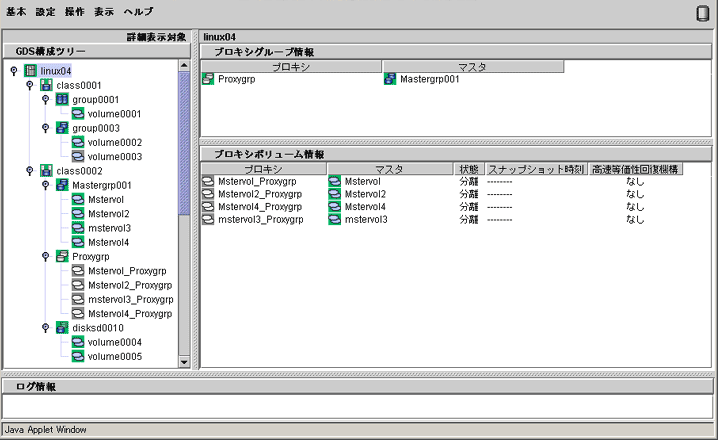Collapse the group0003 tree node
This screenshot has height=440, width=718.
pyautogui.click(x=45, y=128)
